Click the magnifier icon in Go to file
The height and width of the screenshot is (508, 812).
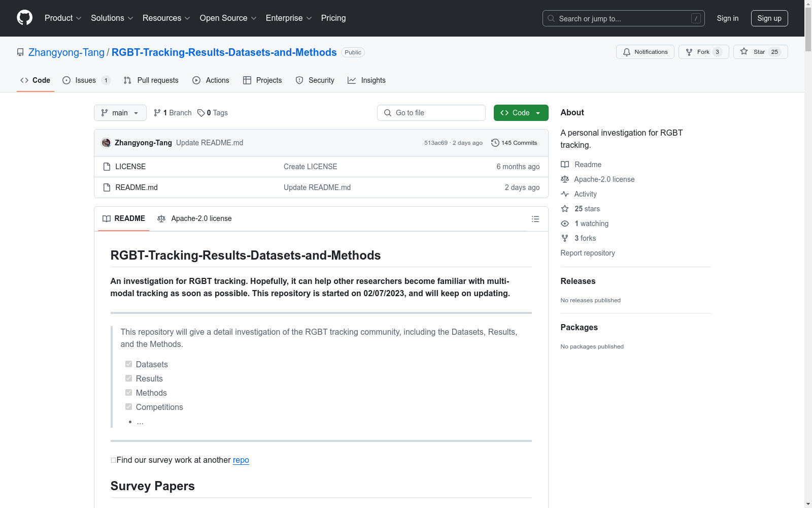[388, 113]
